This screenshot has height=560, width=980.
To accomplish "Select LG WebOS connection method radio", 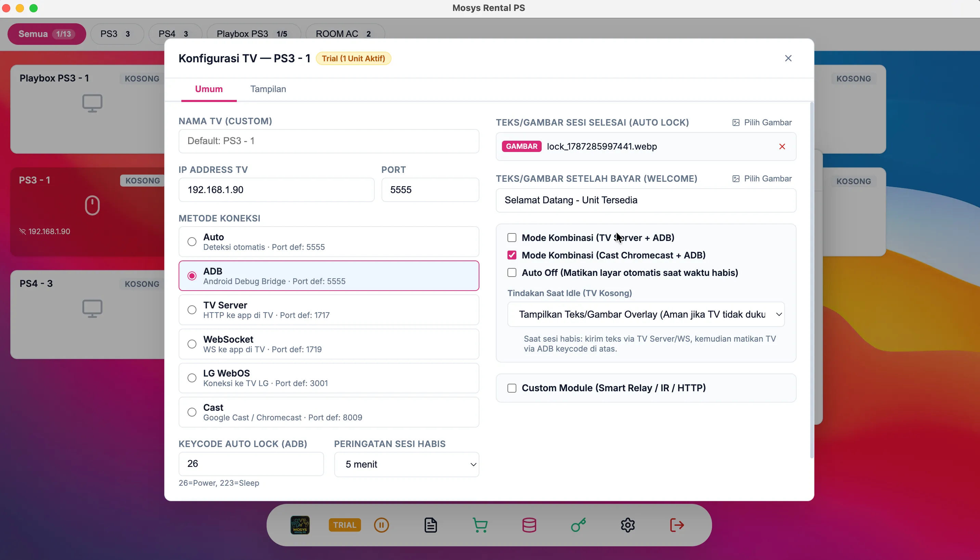I will point(192,378).
